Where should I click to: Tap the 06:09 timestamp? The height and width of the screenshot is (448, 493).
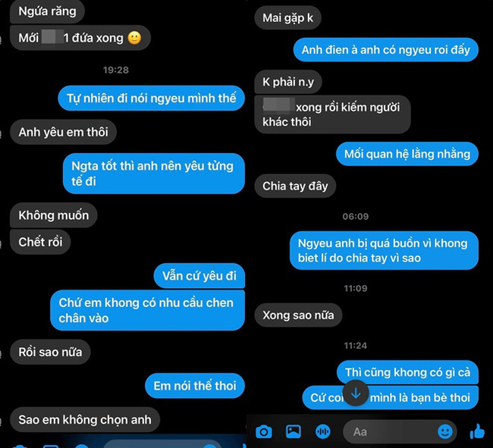[x=355, y=216]
